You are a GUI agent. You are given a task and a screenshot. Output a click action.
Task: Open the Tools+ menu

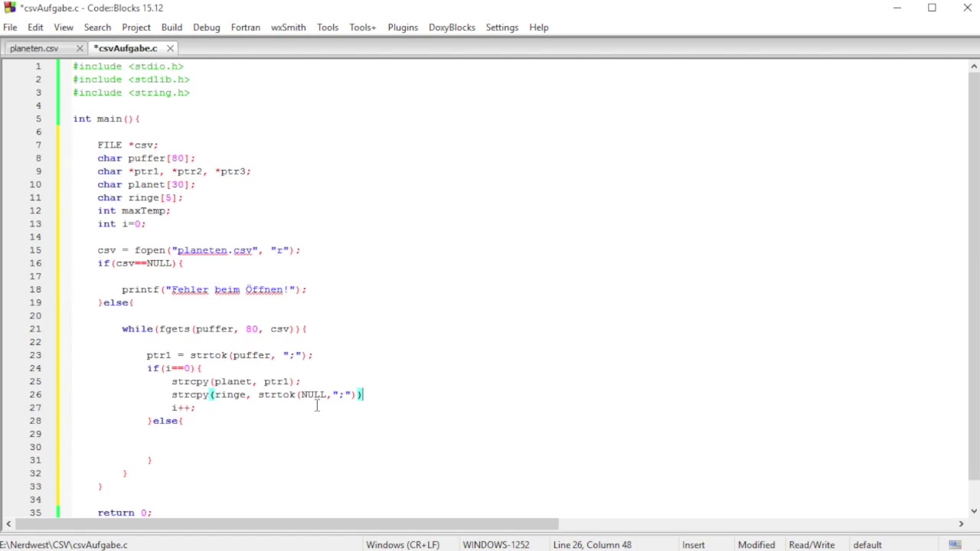point(363,28)
